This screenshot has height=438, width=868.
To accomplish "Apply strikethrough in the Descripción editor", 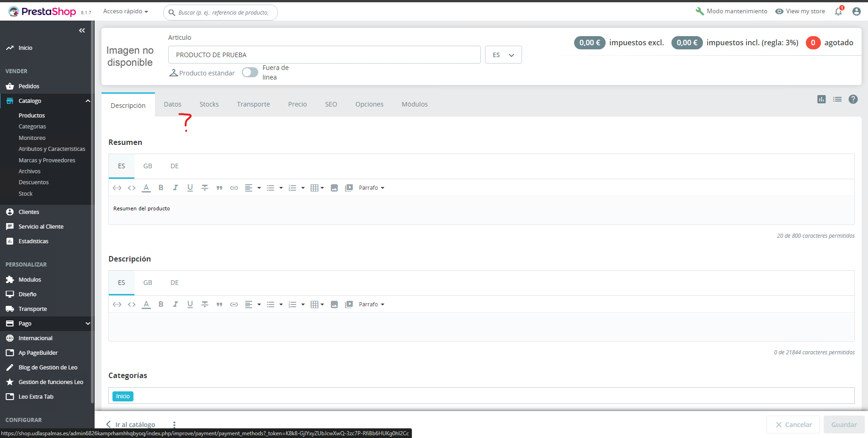I will pos(205,304).
